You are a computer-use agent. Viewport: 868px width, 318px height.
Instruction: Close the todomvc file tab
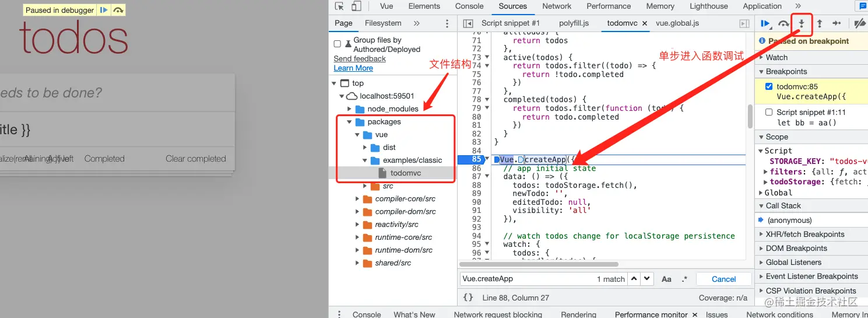pyautogui.click(x=645, y=23)
